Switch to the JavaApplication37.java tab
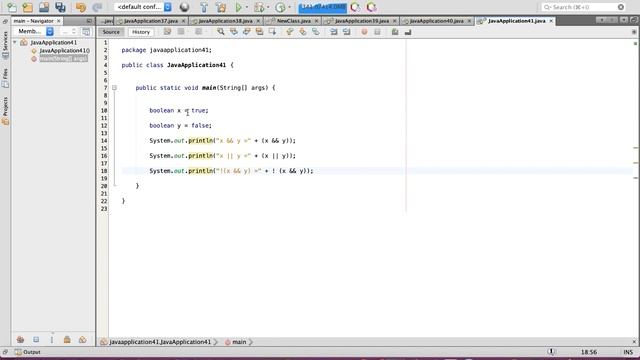 (x=151, y=21)
